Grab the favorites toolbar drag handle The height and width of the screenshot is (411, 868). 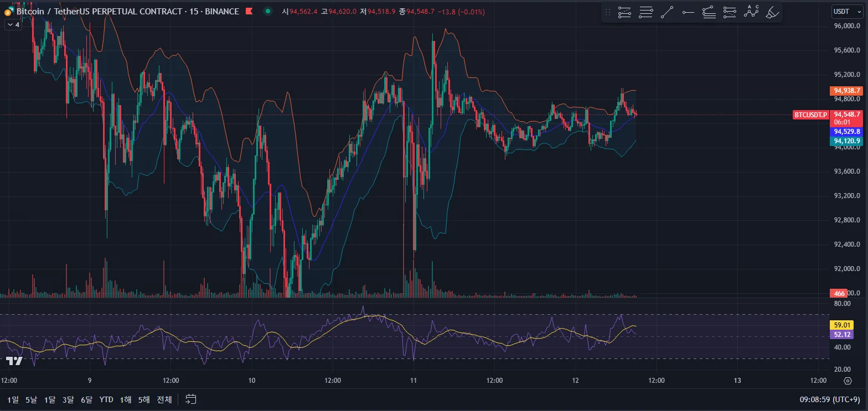coord(608,12)
